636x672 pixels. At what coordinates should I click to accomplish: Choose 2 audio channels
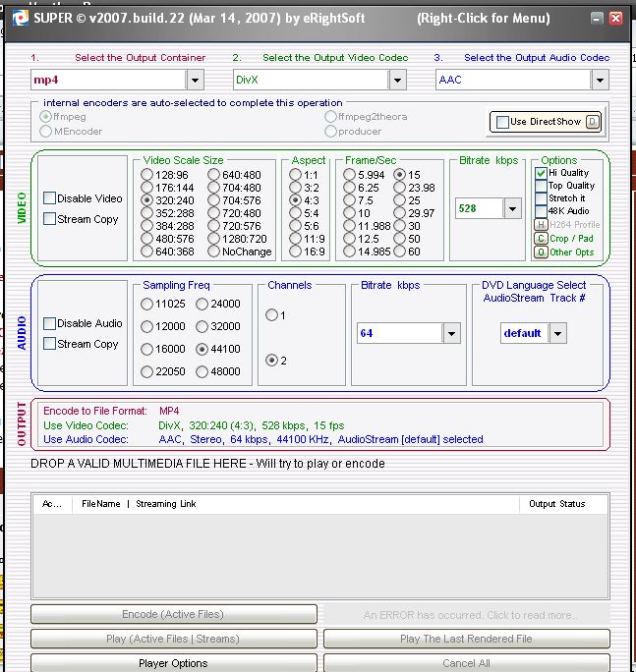[271, 361]
